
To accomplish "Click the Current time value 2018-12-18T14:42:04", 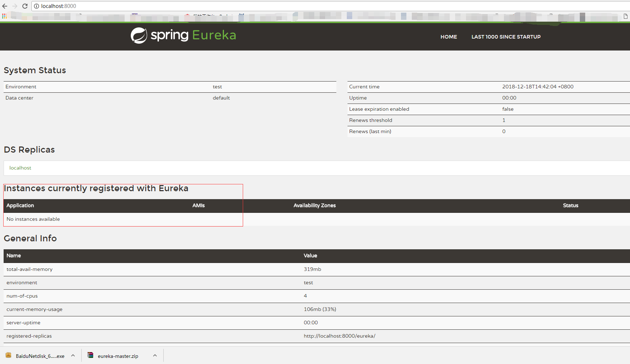I will (x=538, y=87).
